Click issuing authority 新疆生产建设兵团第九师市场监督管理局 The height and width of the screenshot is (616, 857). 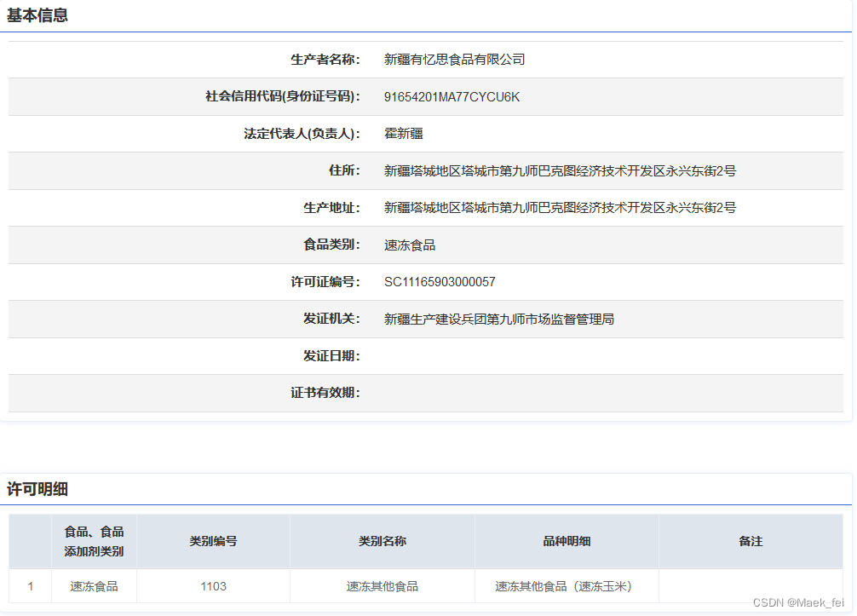pyautogui.click(x=499, y=320)
